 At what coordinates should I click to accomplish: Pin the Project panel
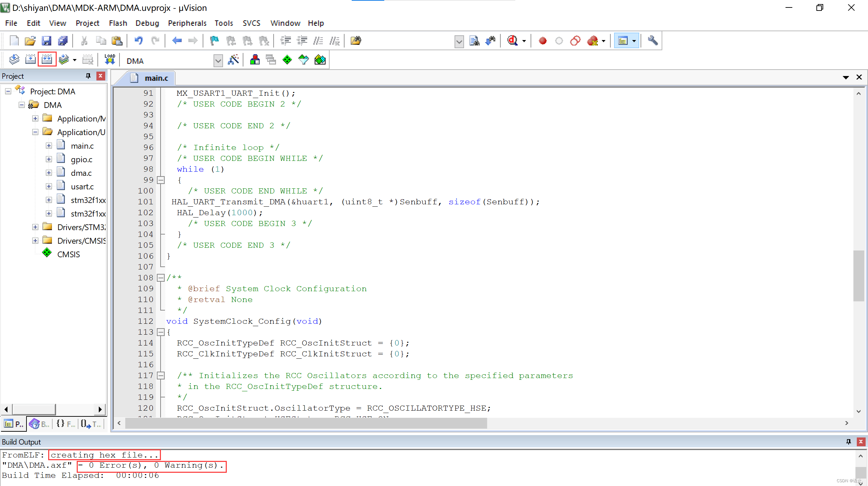(x=88, y=76)
